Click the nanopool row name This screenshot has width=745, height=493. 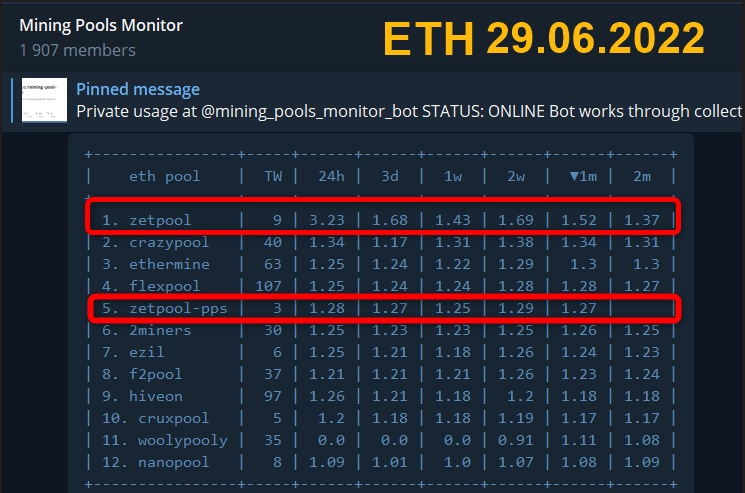click(170, 462)
